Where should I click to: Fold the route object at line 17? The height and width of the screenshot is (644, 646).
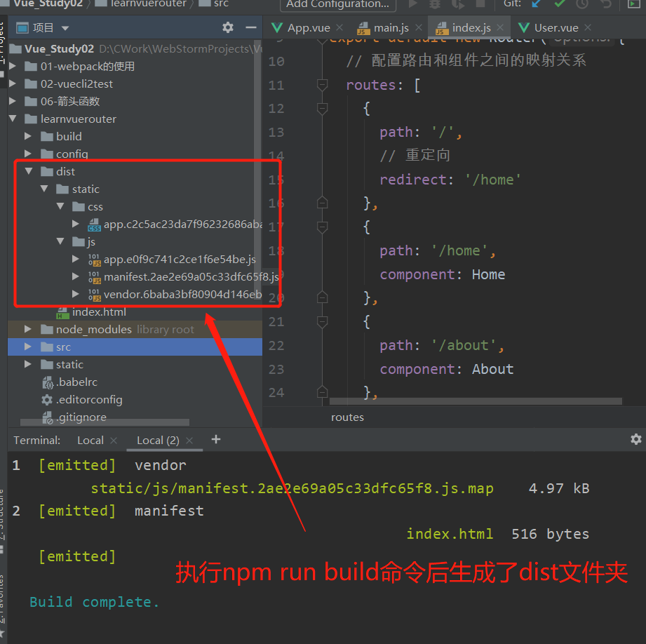tap(322, 227)
